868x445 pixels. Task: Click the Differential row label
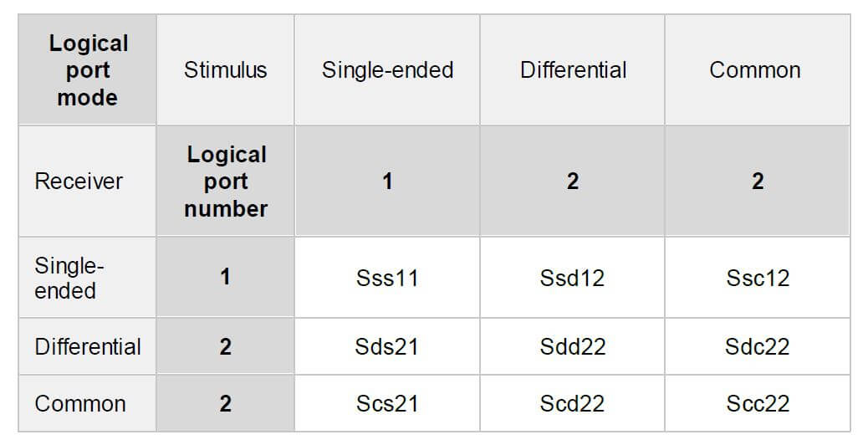click(88, 346)
